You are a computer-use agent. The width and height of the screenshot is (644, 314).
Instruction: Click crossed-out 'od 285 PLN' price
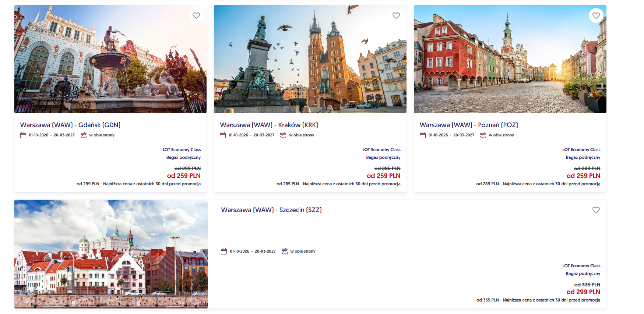tap(387, 168)
